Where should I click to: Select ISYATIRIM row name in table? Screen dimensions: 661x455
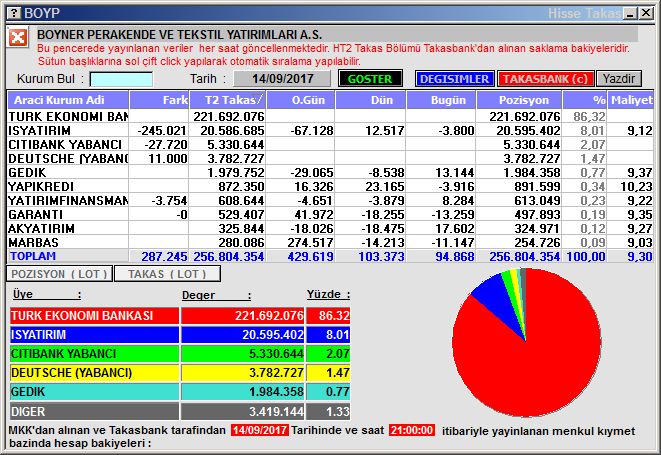(40, 131)
